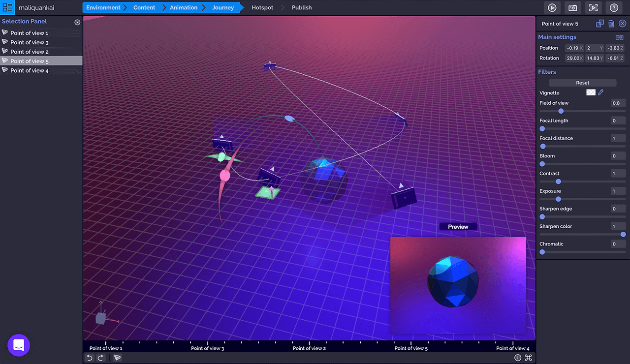Reset all filters
The image size is (630, 364).
pyautogui.click(x=582, y=83)
